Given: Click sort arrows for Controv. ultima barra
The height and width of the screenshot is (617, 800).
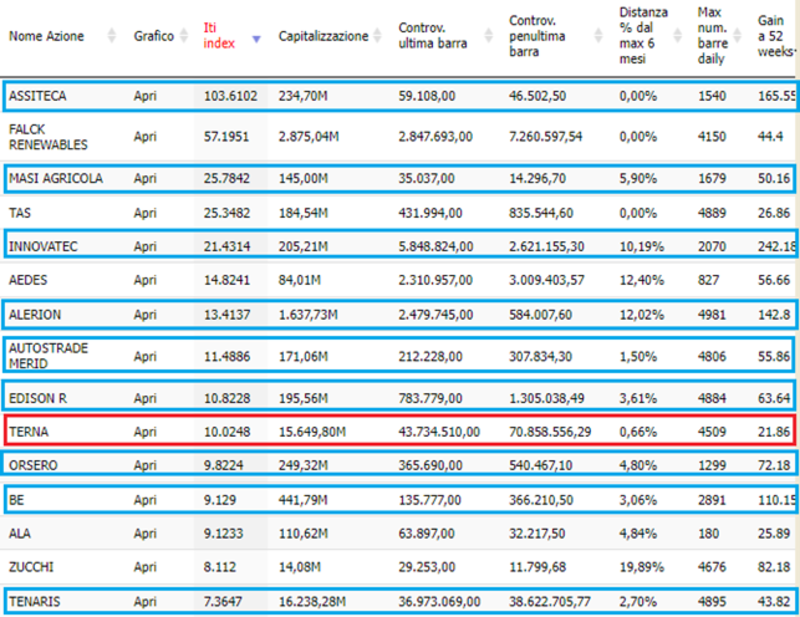Looking at the screenshot, I should coord(488,36).
